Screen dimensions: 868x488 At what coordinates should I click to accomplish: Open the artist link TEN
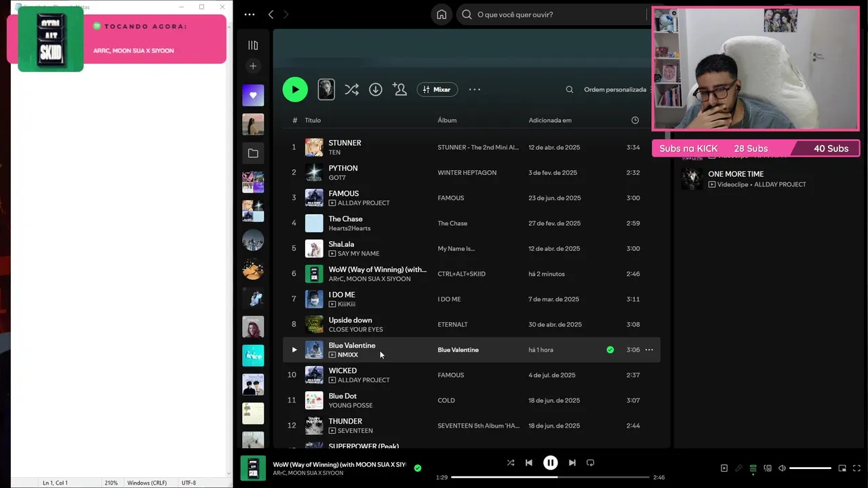click(x=334, y=152)
